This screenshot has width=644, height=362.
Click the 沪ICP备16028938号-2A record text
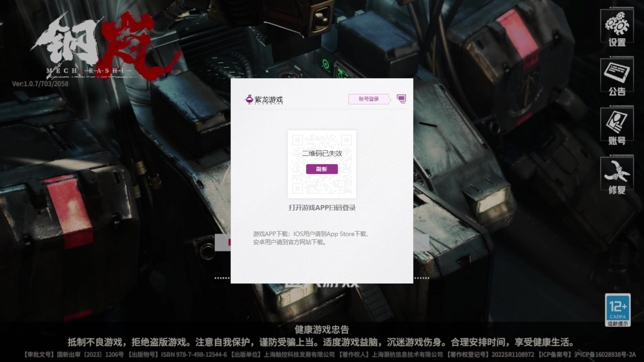605,354
